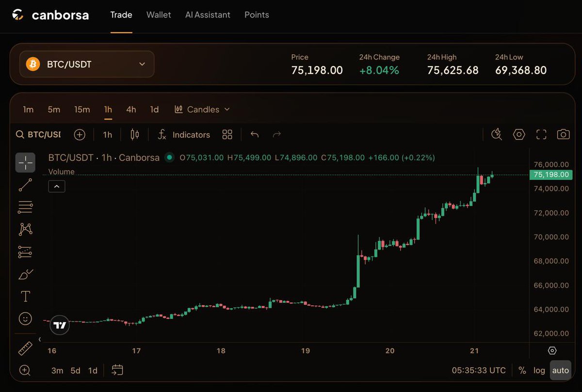This screenshot has width=582, height=392.
Task: Set range to 3m
Action: (57, 371)
